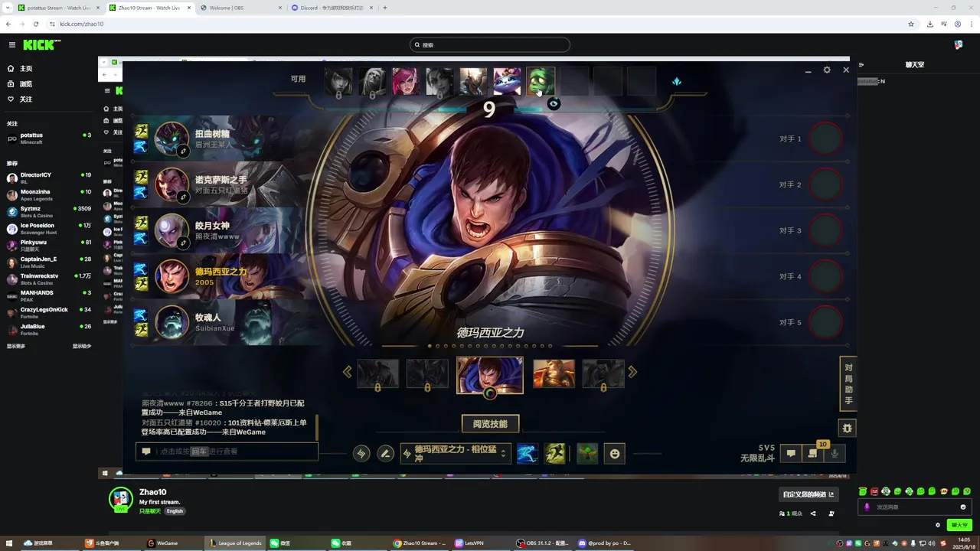
Task: Open the rune recommendation lightning icon
Action: [x=361, y=453]
